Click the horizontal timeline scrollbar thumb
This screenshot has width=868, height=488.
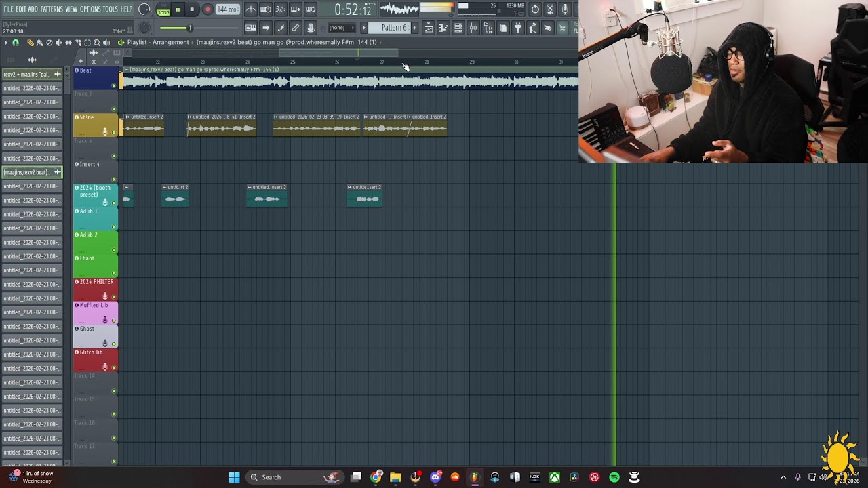(x=338, y=52)
